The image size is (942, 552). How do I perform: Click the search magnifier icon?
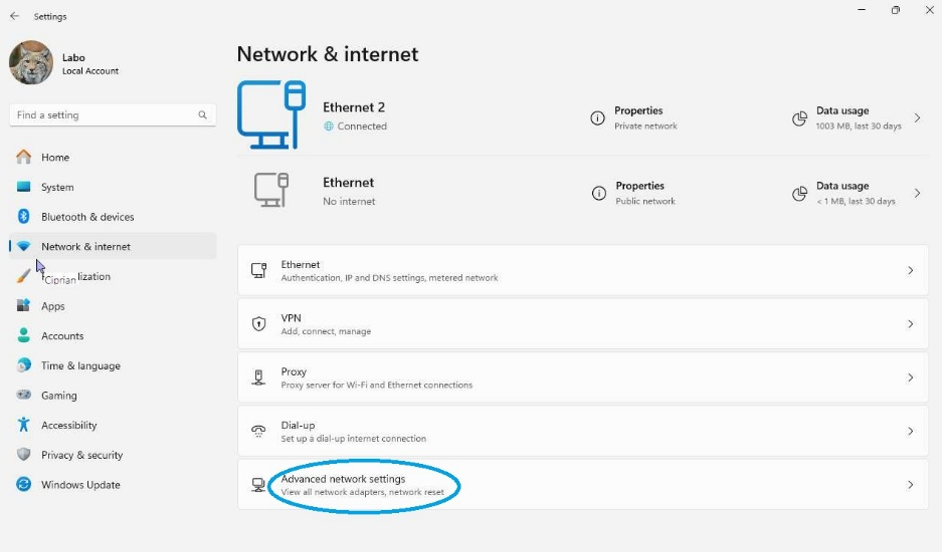click(202, 115)
